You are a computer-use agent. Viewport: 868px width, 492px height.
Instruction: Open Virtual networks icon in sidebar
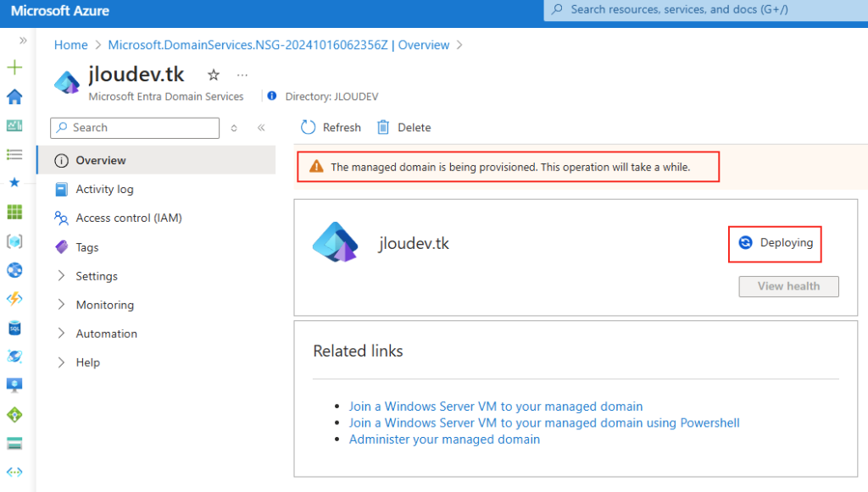coord(14,472)
